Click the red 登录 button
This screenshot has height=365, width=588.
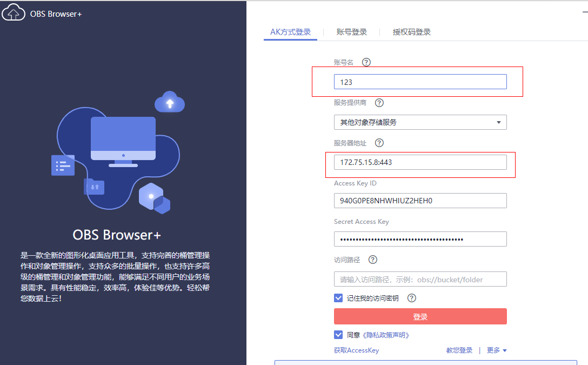tap(420, 317)
